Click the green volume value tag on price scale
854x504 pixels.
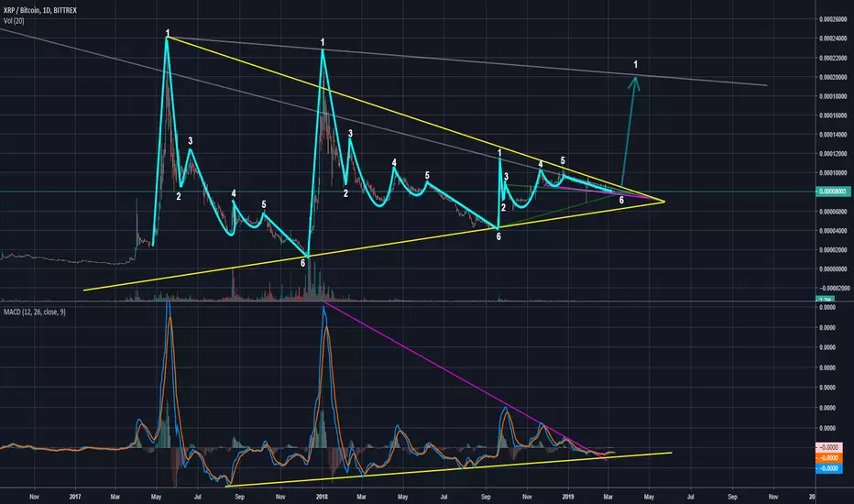[826, 299]
